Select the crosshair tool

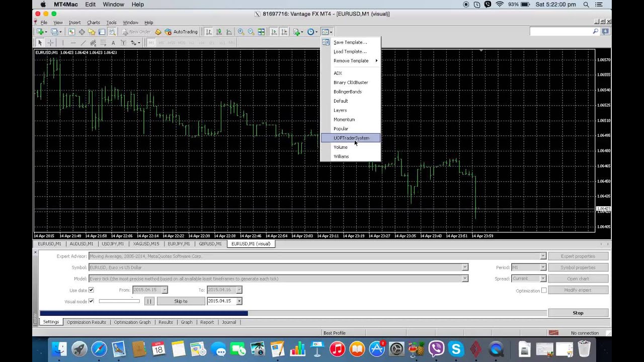[x=50, y=43]
